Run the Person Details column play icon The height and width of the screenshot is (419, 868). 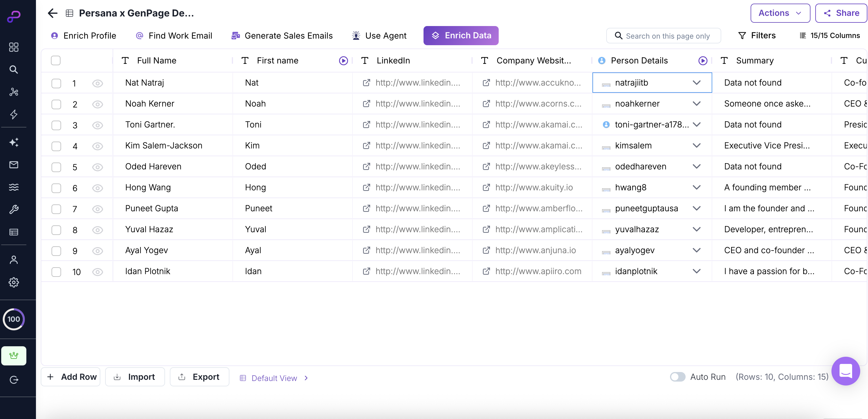[x=703, y=61]
